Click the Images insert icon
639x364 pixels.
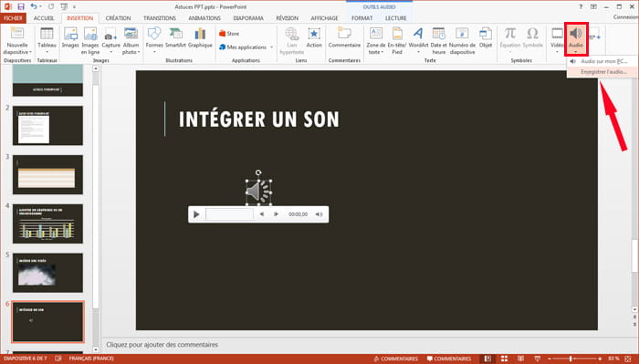tap(70, 38)
